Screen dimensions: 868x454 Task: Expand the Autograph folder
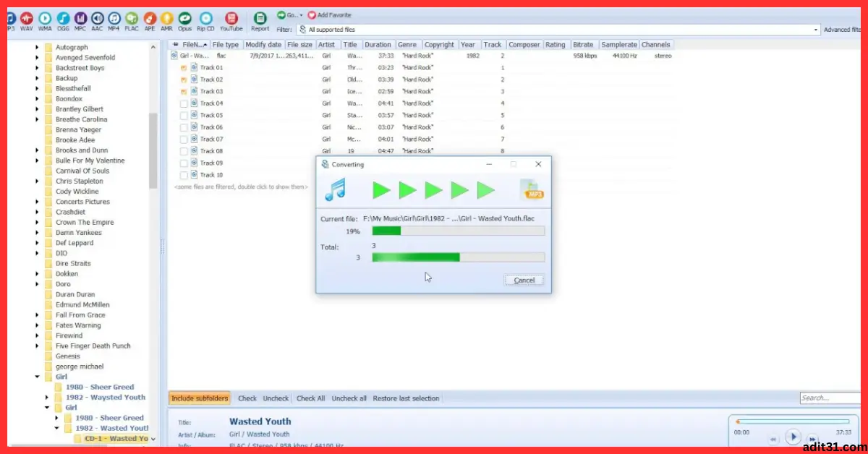(x=37, y=47)
